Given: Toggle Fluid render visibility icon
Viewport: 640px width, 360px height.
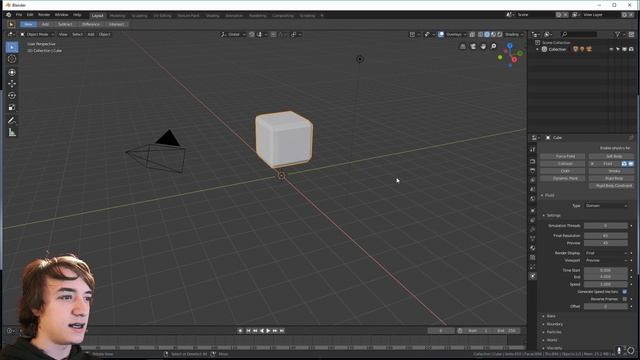Looking at the screenshot, I should (624, 164).
